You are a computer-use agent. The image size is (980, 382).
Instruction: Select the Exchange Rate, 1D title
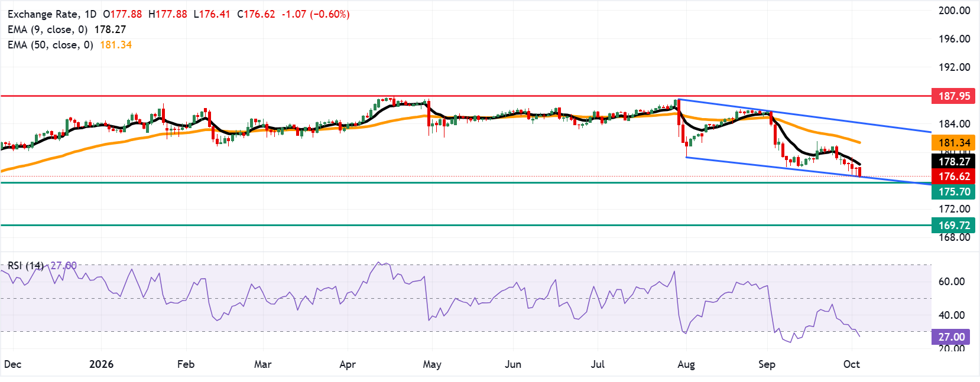(51, 14)
